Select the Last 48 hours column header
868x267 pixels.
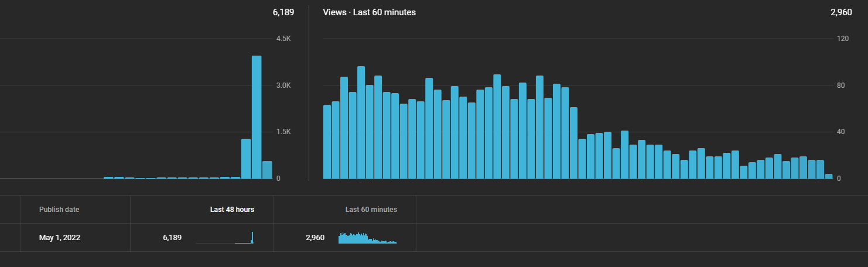(232, 209)
